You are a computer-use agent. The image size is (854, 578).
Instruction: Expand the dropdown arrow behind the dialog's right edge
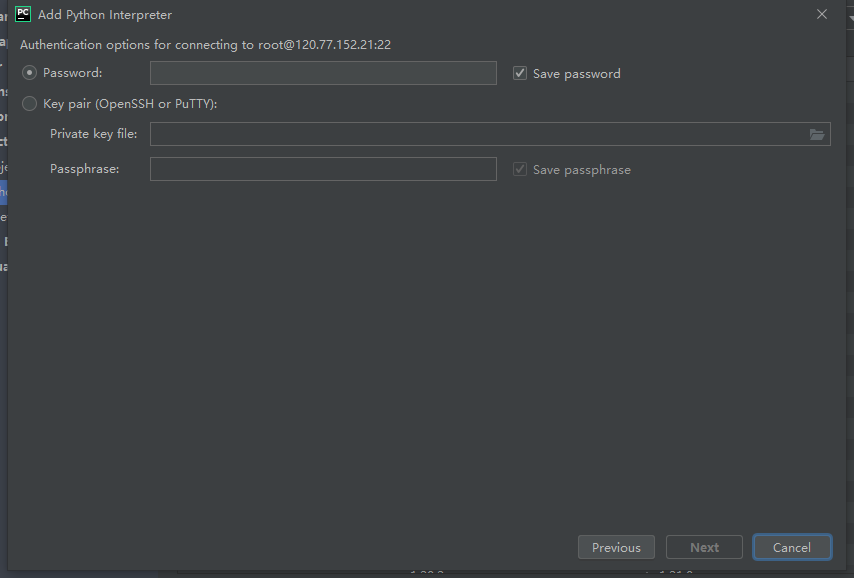(851, 19)
